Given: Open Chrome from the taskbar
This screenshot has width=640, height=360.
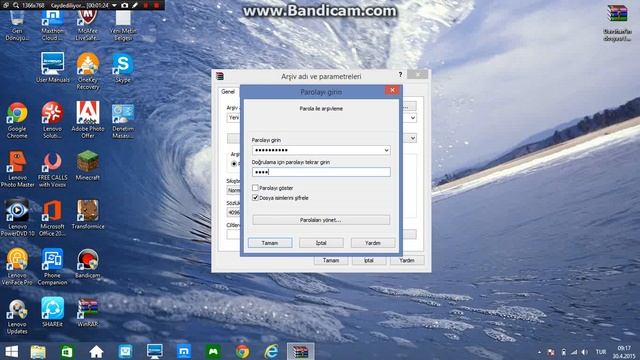Looking at the screenshot, I should (x=242, y=351).
